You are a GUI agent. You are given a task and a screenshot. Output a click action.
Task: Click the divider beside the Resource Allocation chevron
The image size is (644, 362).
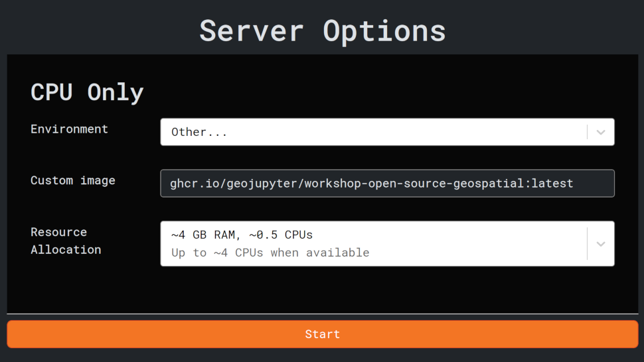[x=587, y=244]
